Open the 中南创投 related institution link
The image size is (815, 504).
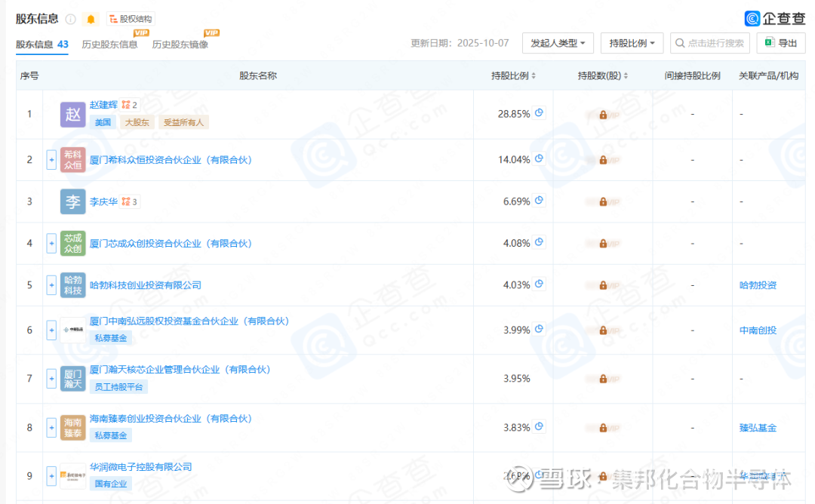(758, 330)
